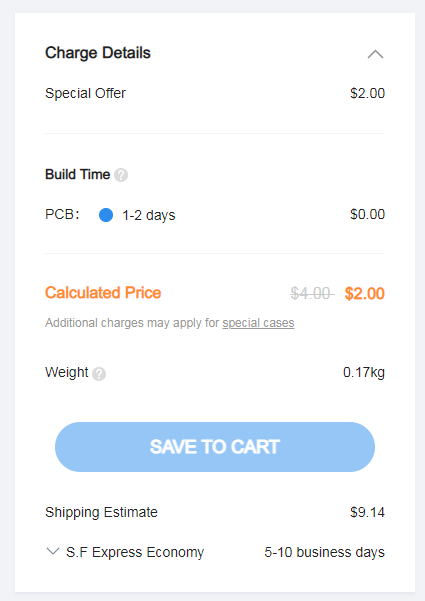This screenshot has width=425, height=601.
Task: Open the Weight help question icon
Action: [99, 373]
